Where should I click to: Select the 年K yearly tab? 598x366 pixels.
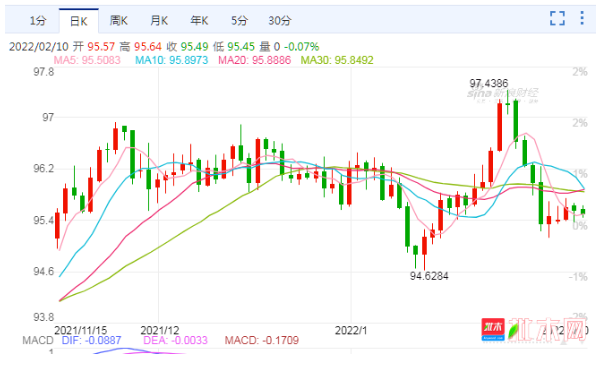tap(199, 21)
